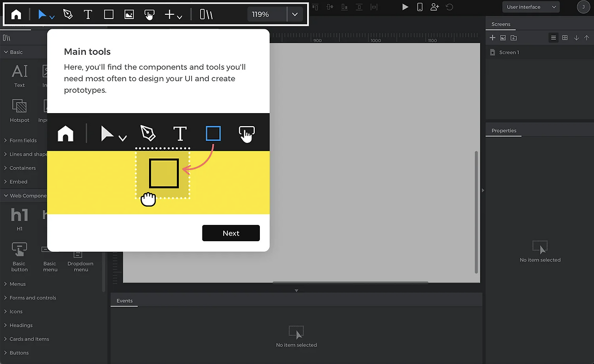Click the canvas horizontal scrollbar
Screen dimensions: 594x364
350,282
